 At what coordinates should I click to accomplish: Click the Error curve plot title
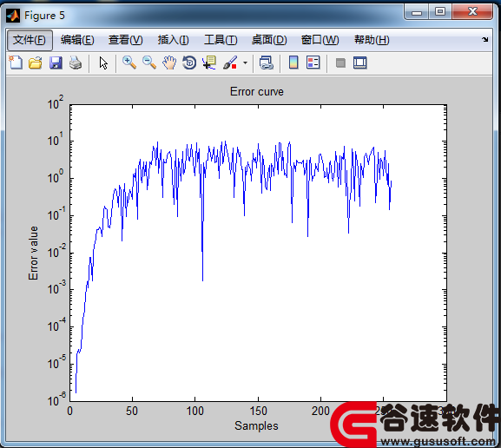[256, 92]
